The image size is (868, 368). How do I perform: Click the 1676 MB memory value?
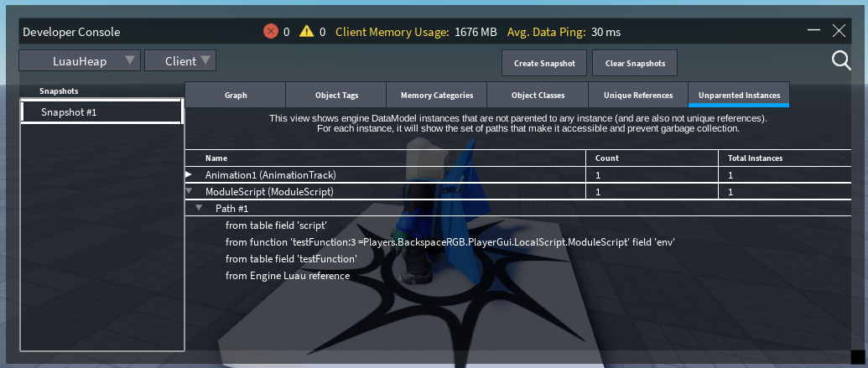[476, 32]
